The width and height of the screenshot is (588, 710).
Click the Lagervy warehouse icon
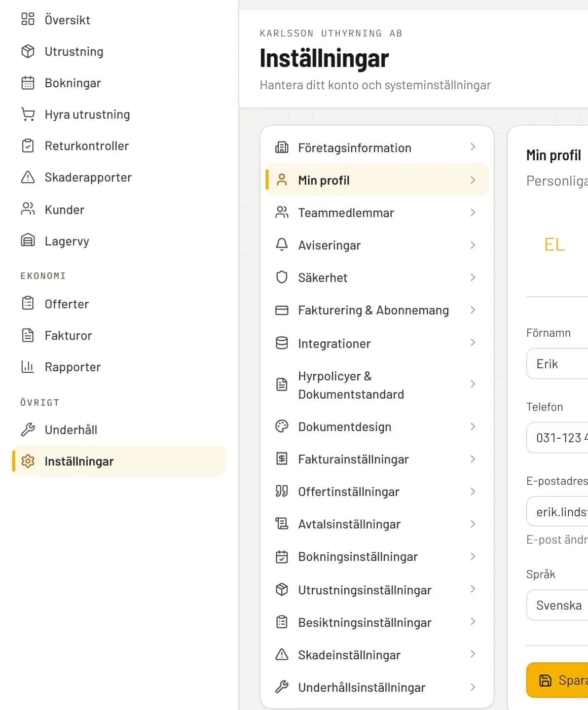(x=28, y=240)
